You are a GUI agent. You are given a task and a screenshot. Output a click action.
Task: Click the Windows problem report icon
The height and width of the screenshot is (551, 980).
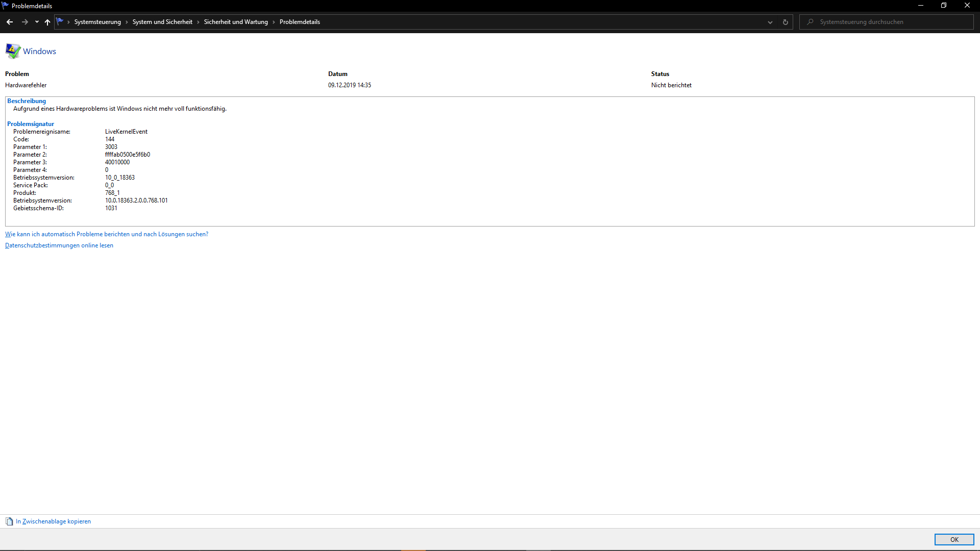pos(13,51)
